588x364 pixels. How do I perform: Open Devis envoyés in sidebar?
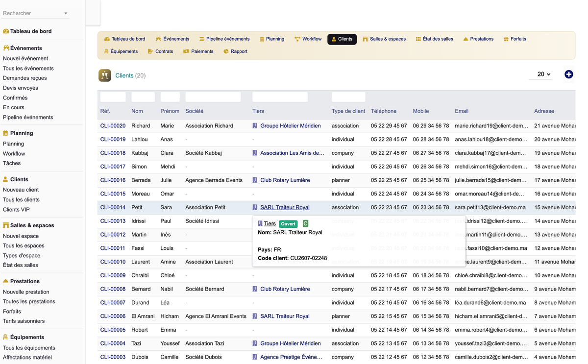tap(21, 88)
